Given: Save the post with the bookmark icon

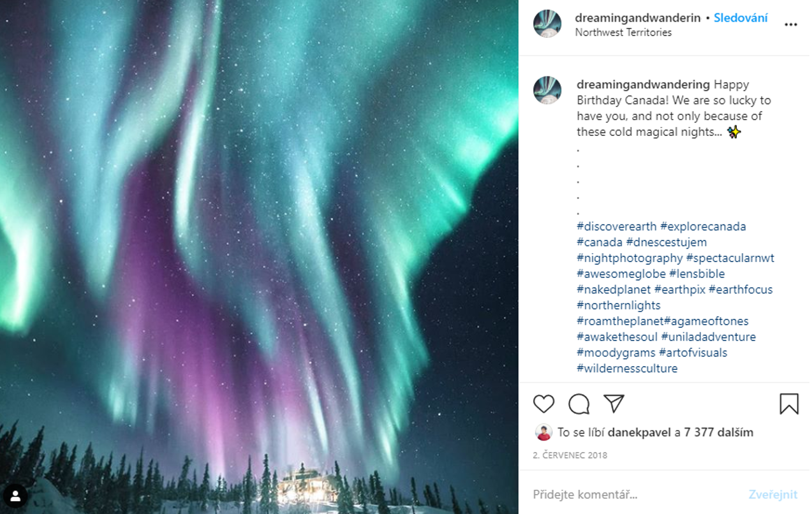Looking at the screenshot, I should (789, 404).
